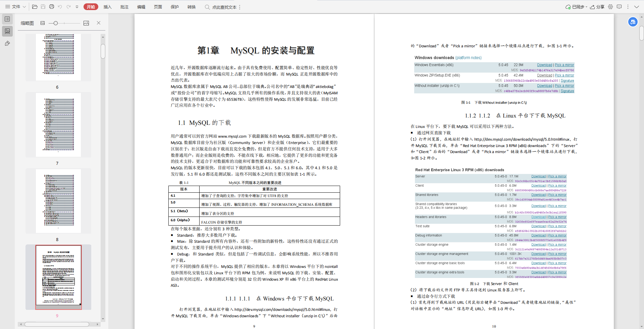The width and height of the screenshot is (644, 329).
Task: Click the thumbnail panel scroll-down arrow
Action: (103, 319)
